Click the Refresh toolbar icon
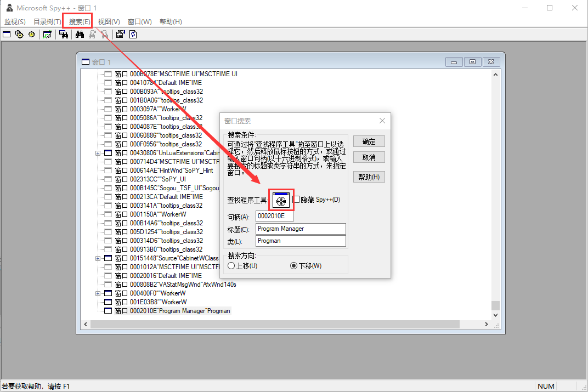Image resolution: width=588 pixels, height=392 pixels. click(x=133, y=34)
